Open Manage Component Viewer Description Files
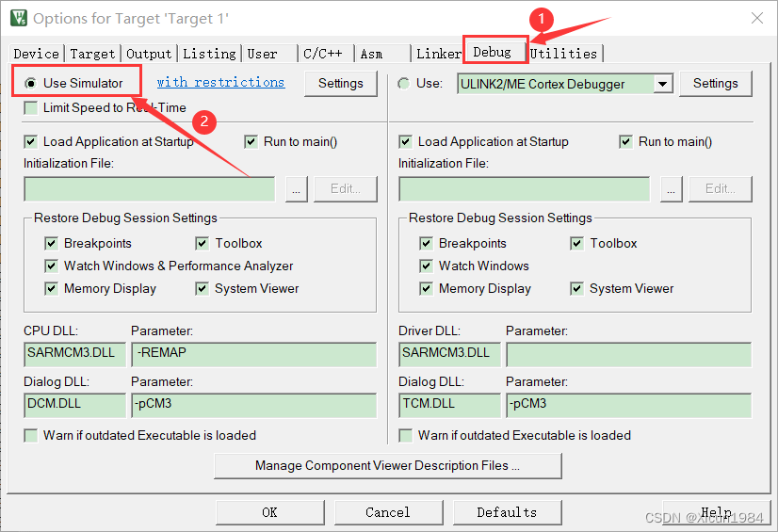The image size is (778, 532). pyautogui.click(x=388, y=466)
